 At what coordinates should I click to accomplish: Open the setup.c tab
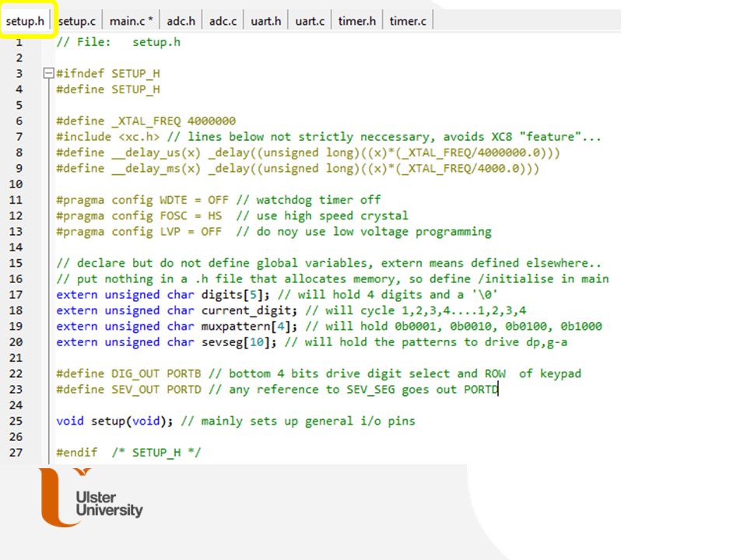click(77, 21)
